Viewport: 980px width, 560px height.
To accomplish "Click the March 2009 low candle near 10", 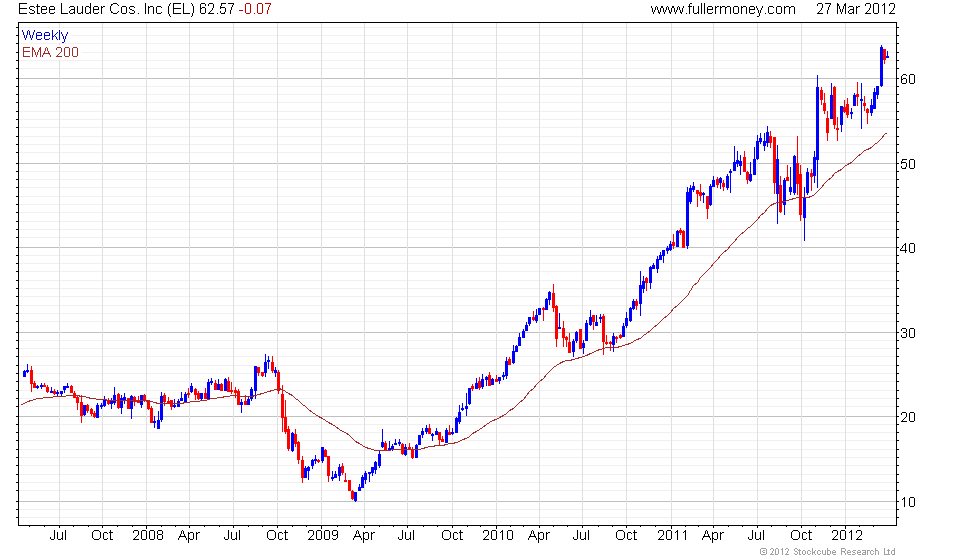I will [355, 496].
